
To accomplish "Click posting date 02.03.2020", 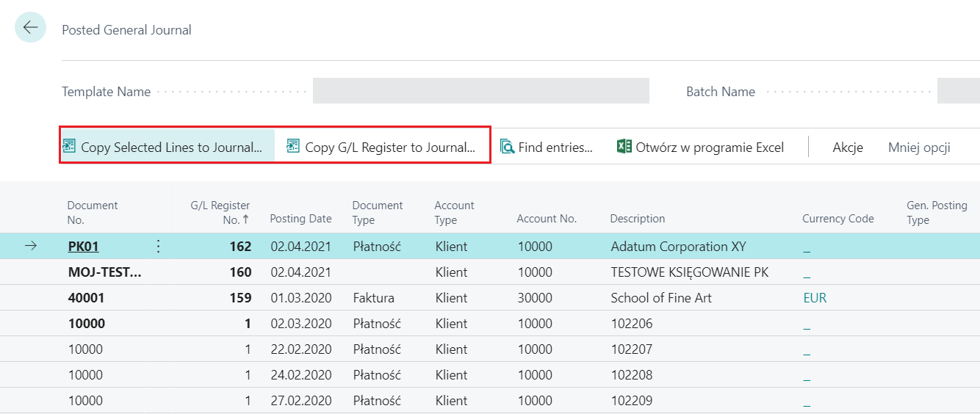I will (300, 324).
